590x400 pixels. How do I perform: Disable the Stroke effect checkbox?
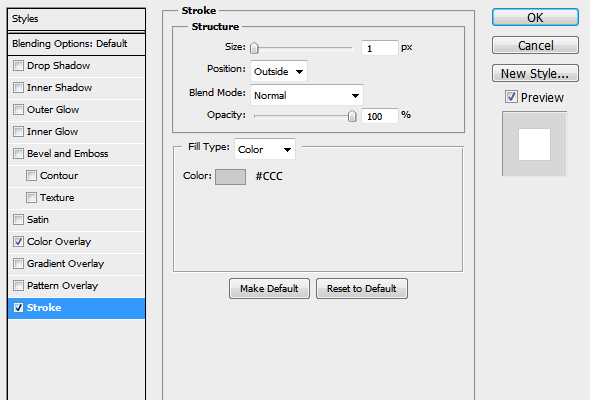tap(18, 307)
